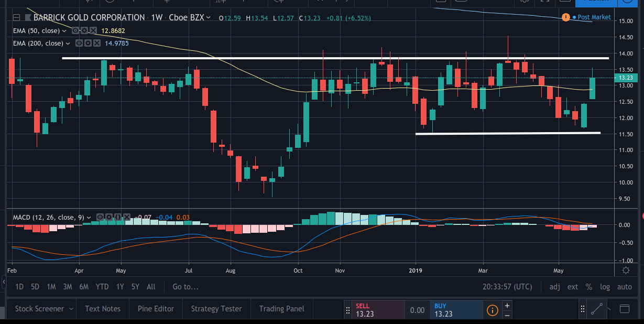Collapse the chart legend with the minus box
The height and width of the screenshot is (324, 644).
[x=16, y=18]
